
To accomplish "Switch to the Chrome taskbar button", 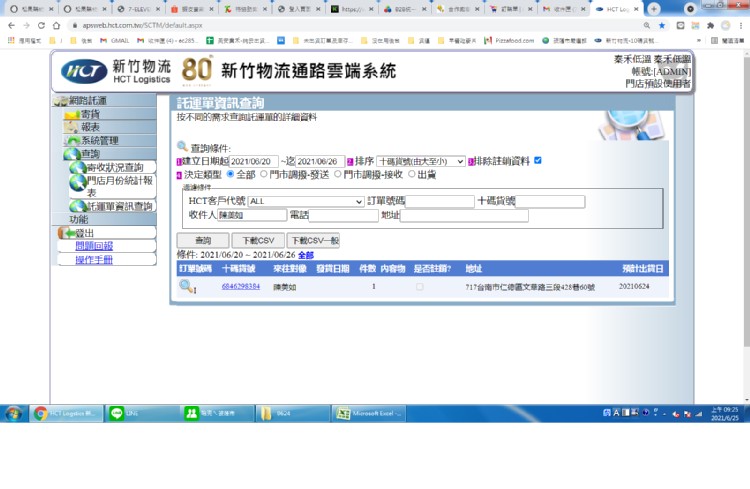I will click(66, 413).
